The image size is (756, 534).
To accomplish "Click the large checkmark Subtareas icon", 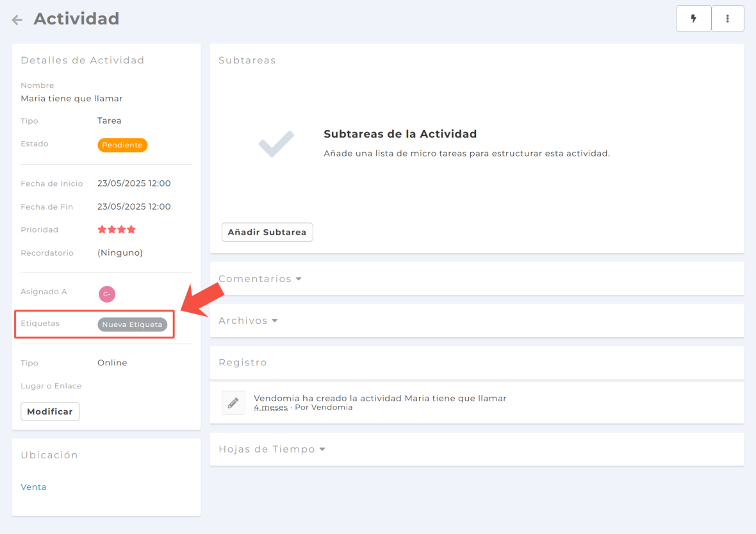I will tap(276, 144).
